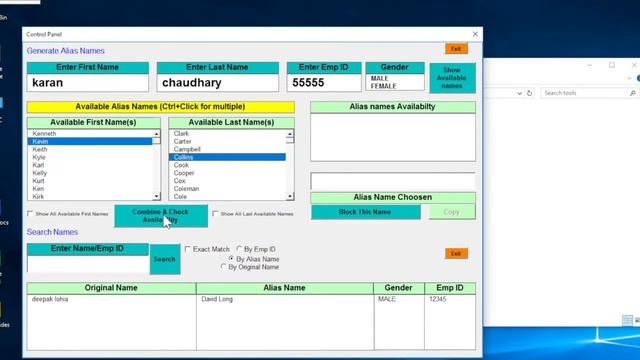The width and height of the screenshot is (640, 360).
Task: Enable the Exact Match checkbox
Action: click(x=188, y=249)
